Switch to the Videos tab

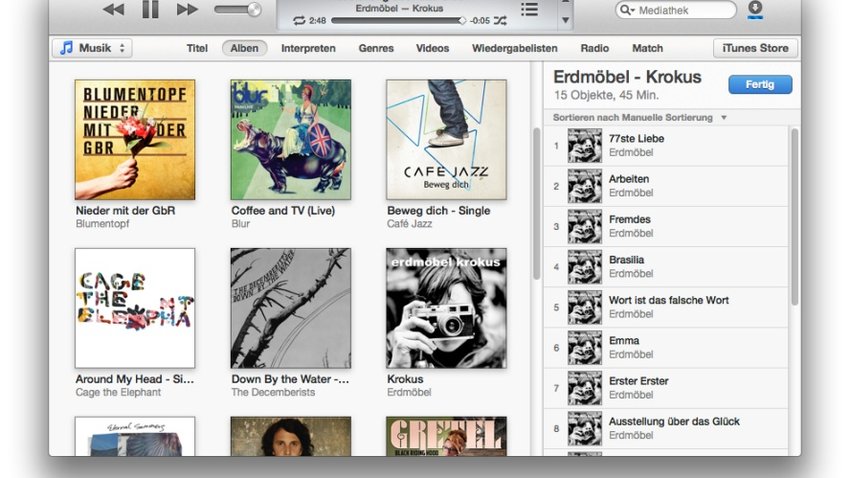pos(433,48)
